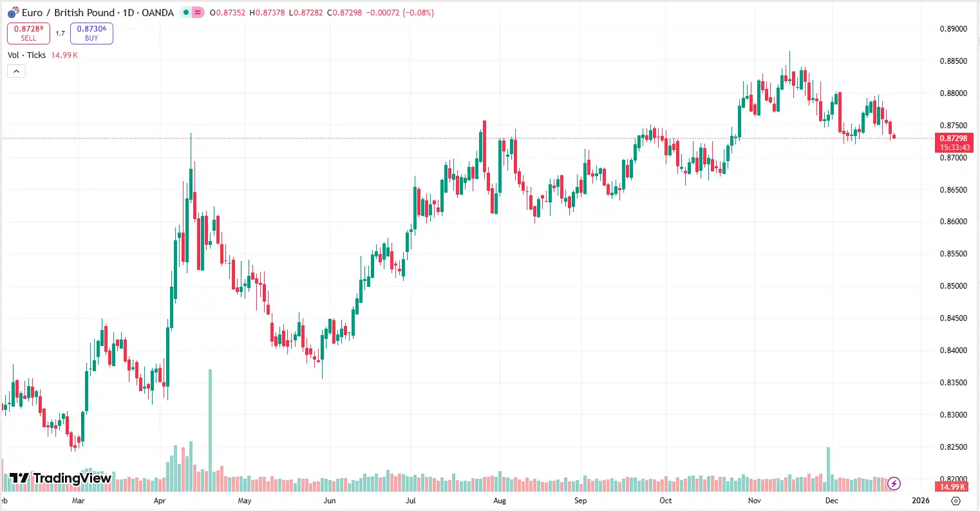980x511 pixels.
Task: Toggle the green market status dot
Action: click(x=185, y=12)
